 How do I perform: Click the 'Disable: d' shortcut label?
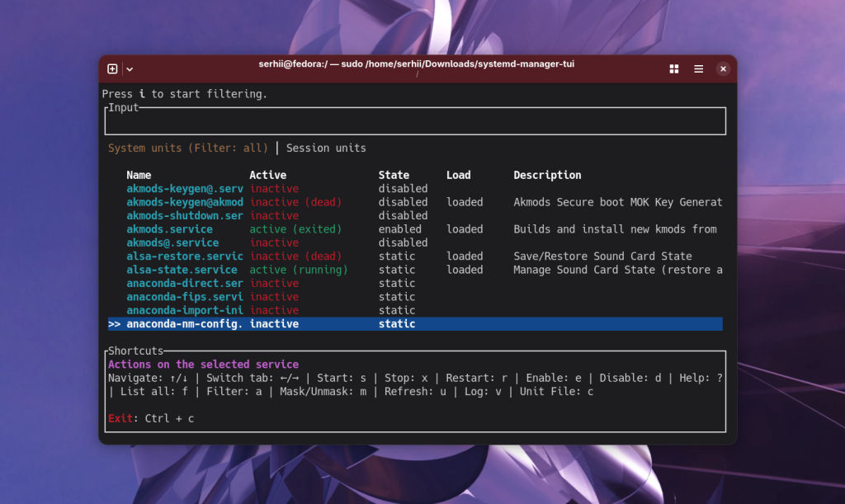click(x=630, y=378)
